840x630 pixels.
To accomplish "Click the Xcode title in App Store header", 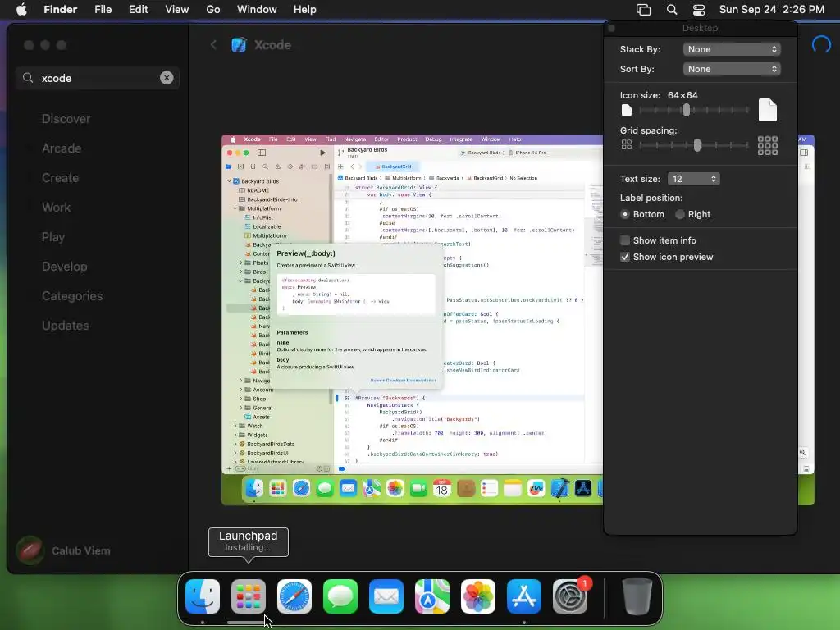I will [x=272, y=45].
